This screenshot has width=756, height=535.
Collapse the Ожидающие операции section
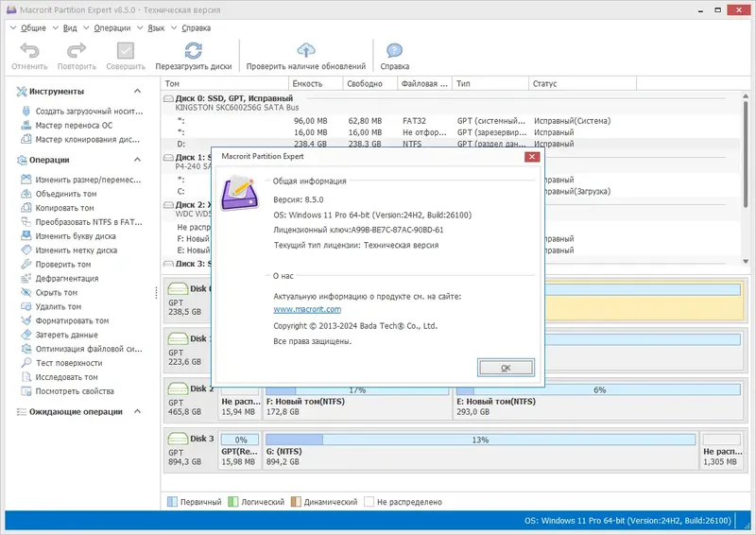point(137,411)
